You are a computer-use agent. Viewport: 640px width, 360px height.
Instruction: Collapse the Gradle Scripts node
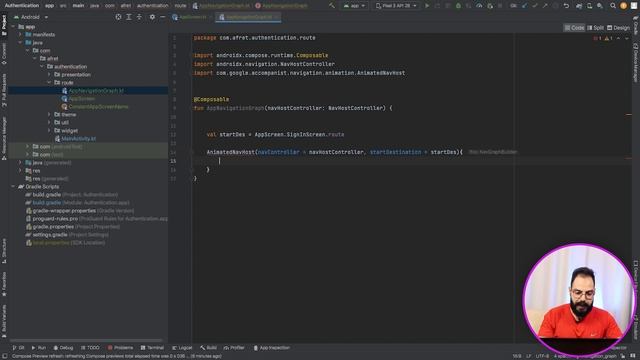(x=13, y=187)
